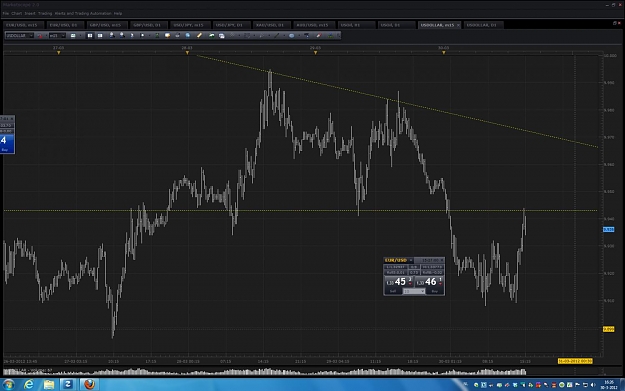Screen dimensions: 625x391
Task: Switch to the GBP/USD D1 chart tab
Action: coord(149,25)
